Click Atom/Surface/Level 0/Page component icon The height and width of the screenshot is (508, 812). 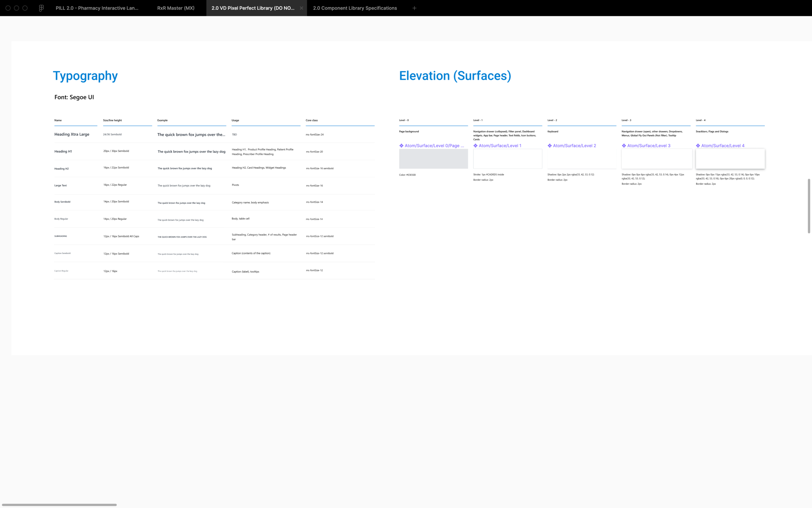tap(401, 146)
